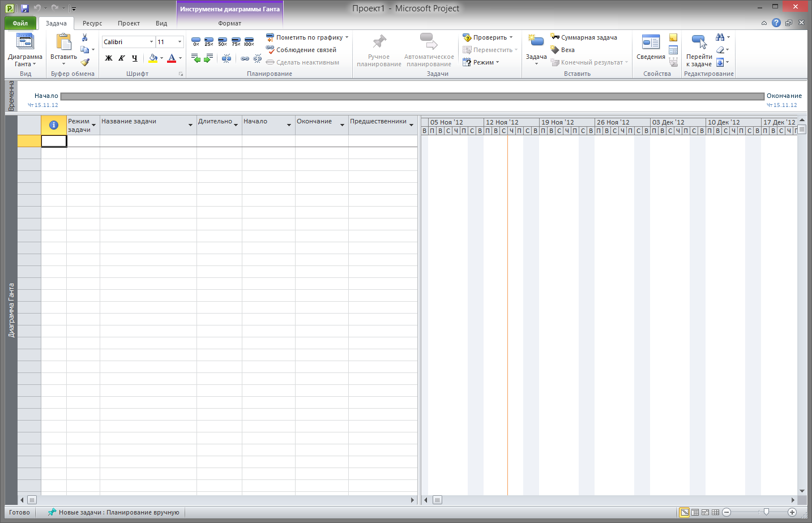Switch to the Ресурс tab

coord(92,23)
